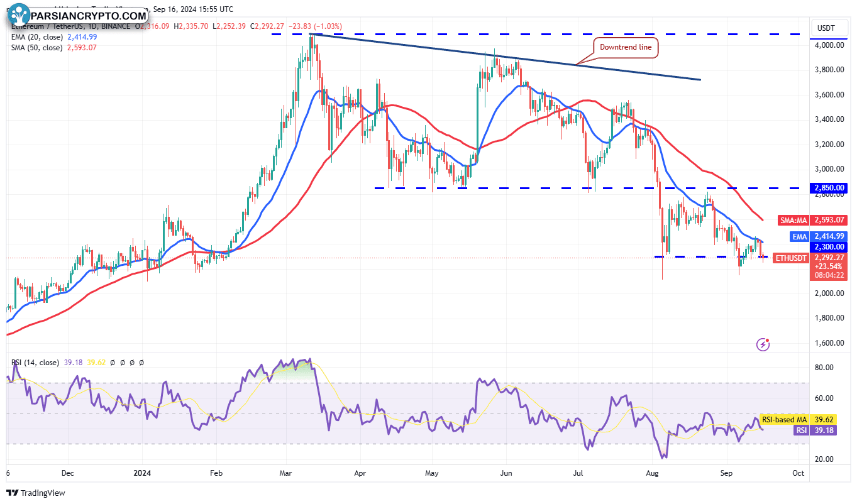Click 3,600.00 on the price axis
The image size is (857, 504).
(830, 95)
